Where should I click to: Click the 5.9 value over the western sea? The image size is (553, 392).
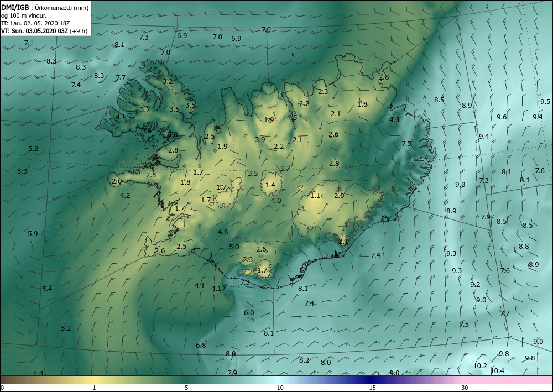[x=33, y=233]
